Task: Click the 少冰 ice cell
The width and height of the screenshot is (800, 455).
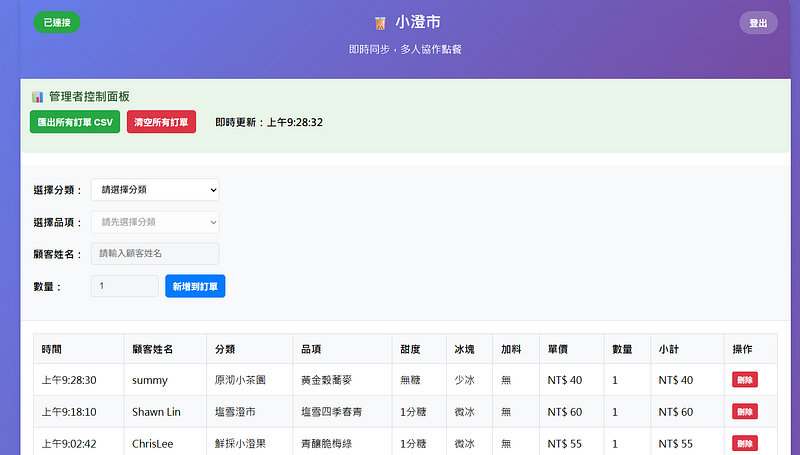Action: [x=469, y=380]
